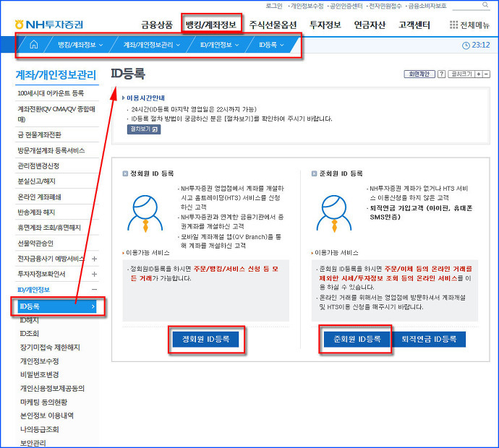Select 계좌전환(QV CMA/QV 종합매매) in sidebar

[57, 114]
